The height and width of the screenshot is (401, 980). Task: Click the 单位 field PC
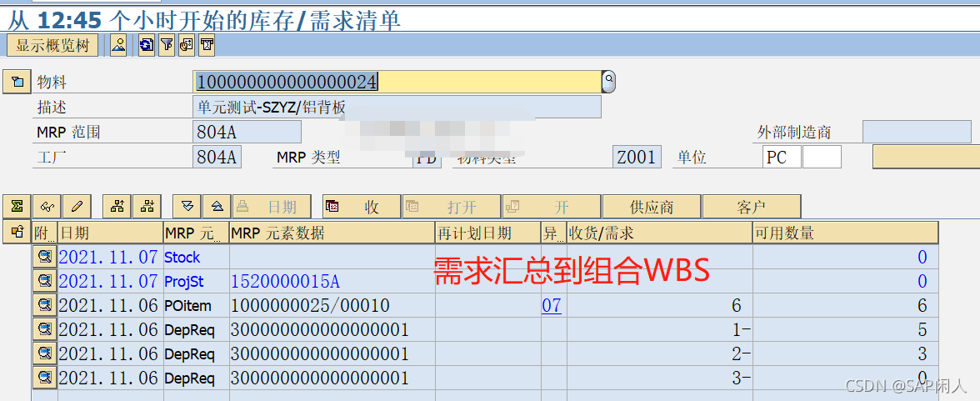[782, 157]
